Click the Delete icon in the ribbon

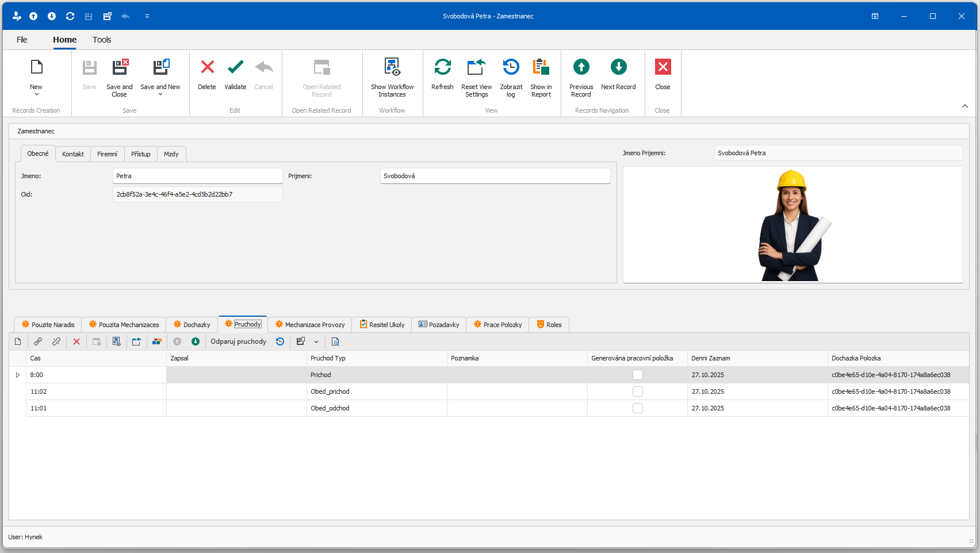pos(207,68)
